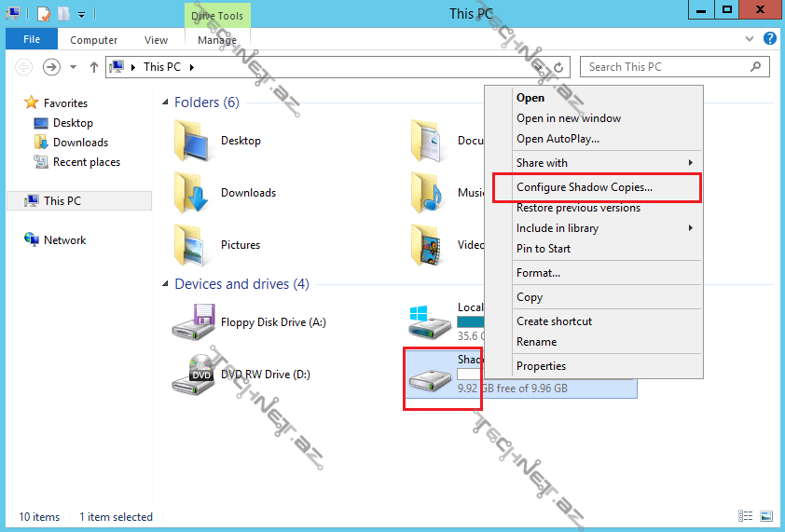Open the File tab

pyautogui.click(x=32, y=40)
